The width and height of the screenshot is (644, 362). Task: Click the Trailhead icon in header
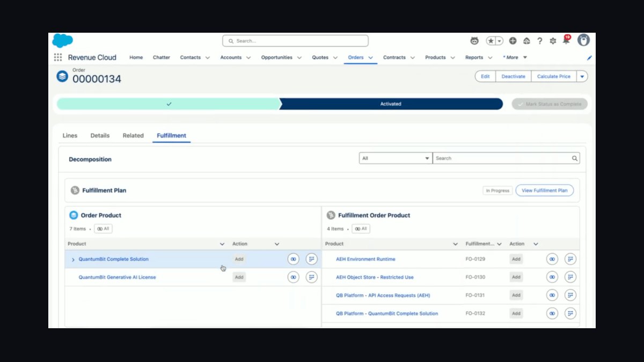point(526,41)
